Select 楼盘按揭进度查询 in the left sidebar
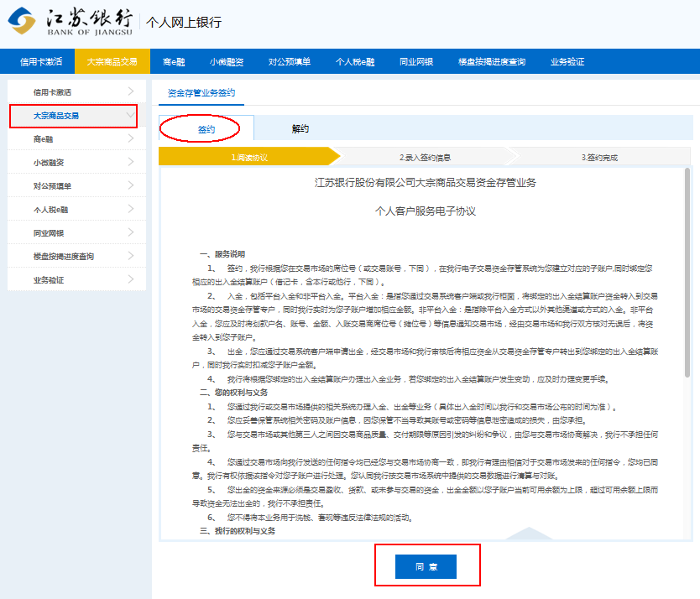This screenshot has height=599, width=700. pyautogui.click(x=76, y=256)
